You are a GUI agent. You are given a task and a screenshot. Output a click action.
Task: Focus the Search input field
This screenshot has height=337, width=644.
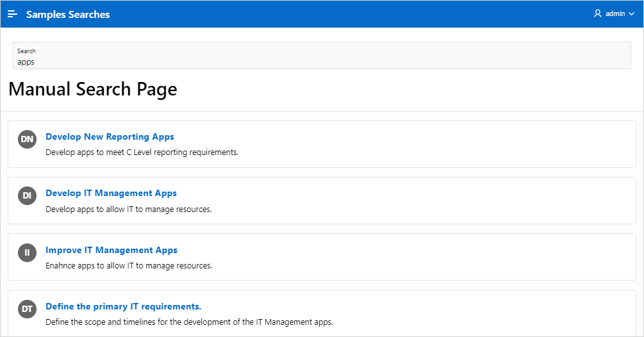322,62
